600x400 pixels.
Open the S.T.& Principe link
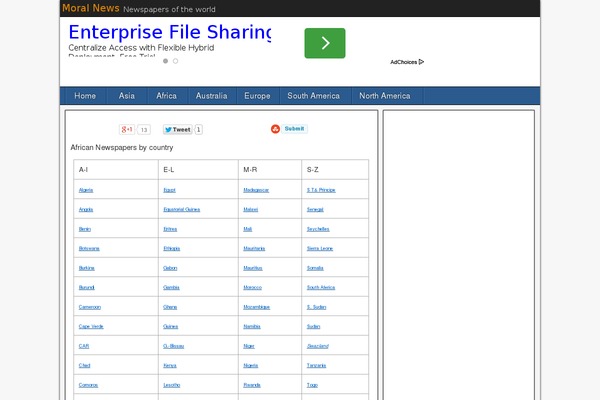click(x=321, y=190)
